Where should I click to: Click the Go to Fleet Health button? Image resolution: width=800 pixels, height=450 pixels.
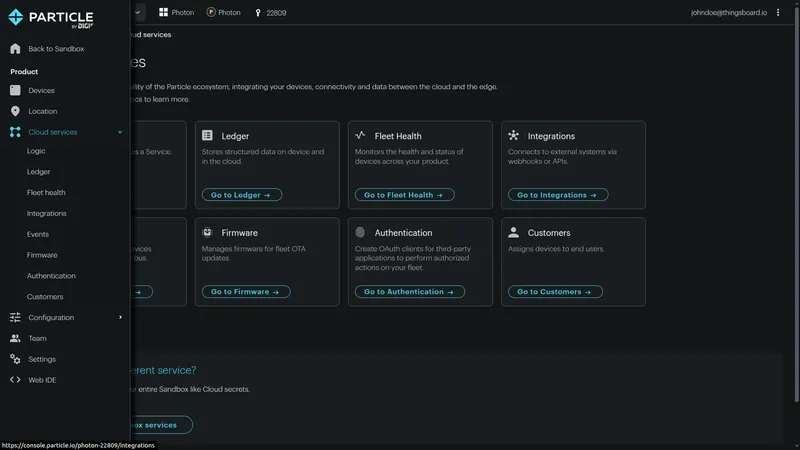click(x=405, y=195)
